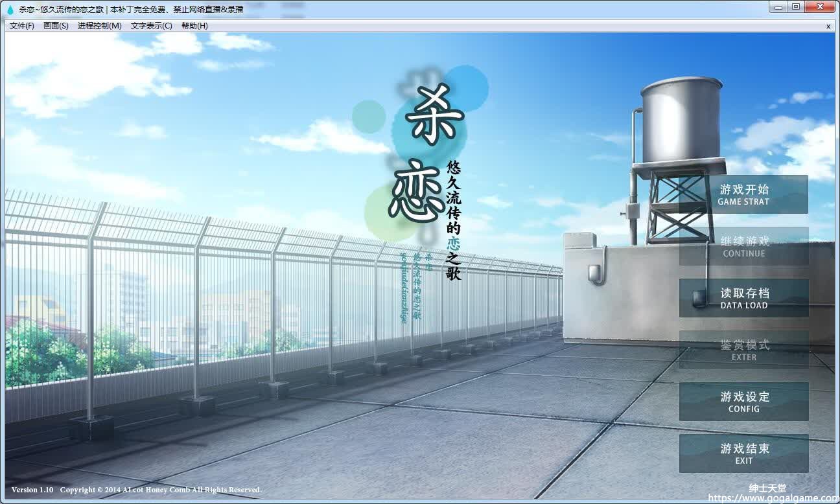The height and width of the screenshot is (504, 840).
Task: Open the 文件(F) menu
Action: pyautogui.click(x=22, y=26)
